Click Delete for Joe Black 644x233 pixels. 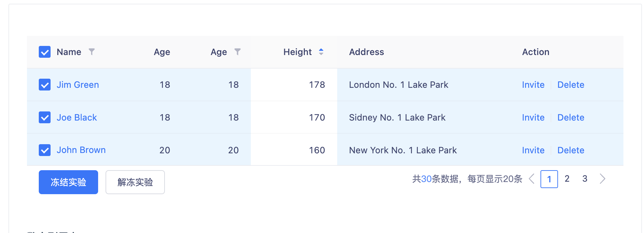pyautogui.click(x=570, y=118)
